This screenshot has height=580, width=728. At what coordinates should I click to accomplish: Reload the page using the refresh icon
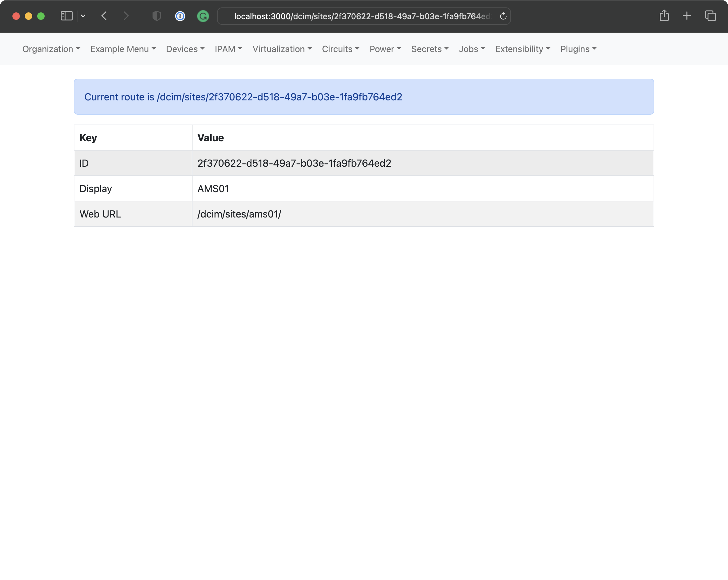[x=503, y=16]
